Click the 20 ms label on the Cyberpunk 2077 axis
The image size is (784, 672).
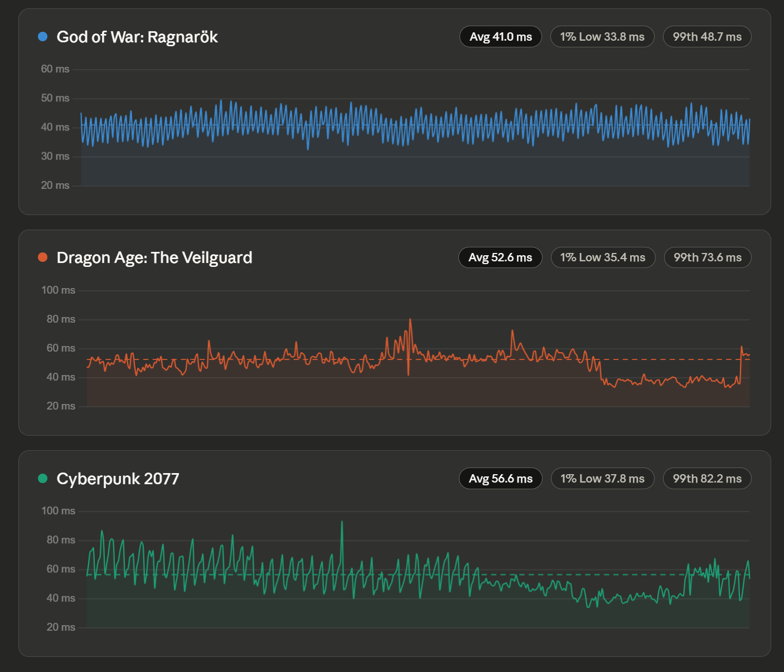tap(61, 627)
